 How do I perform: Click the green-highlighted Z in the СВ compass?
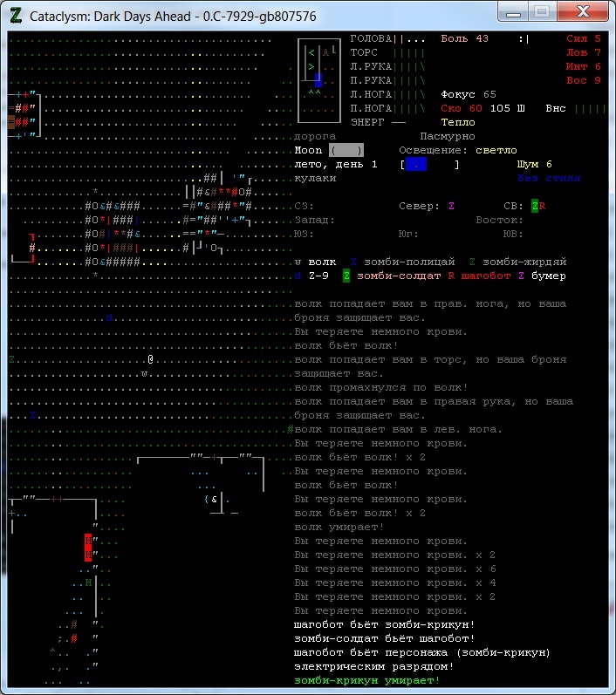535,206
